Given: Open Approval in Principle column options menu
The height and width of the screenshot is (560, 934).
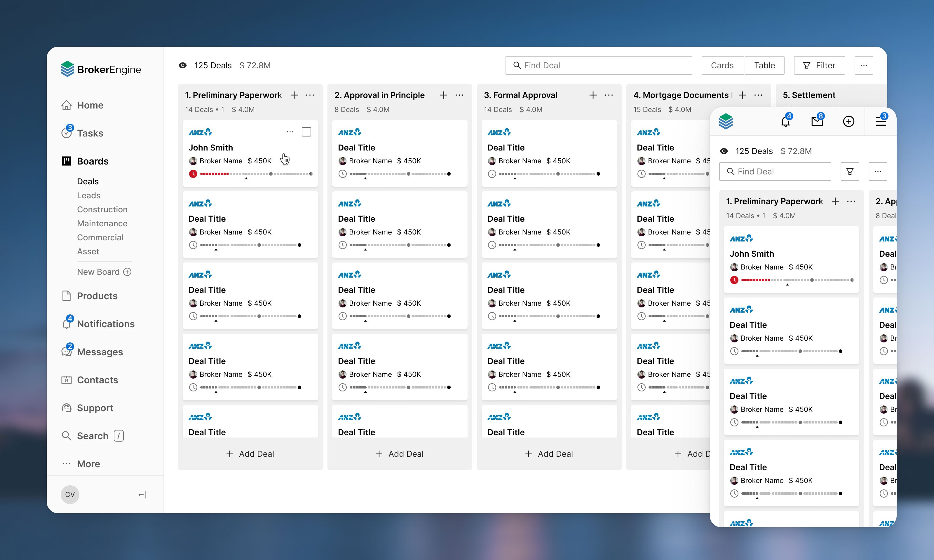Looking at the screenshot, I should click(459, 95).
